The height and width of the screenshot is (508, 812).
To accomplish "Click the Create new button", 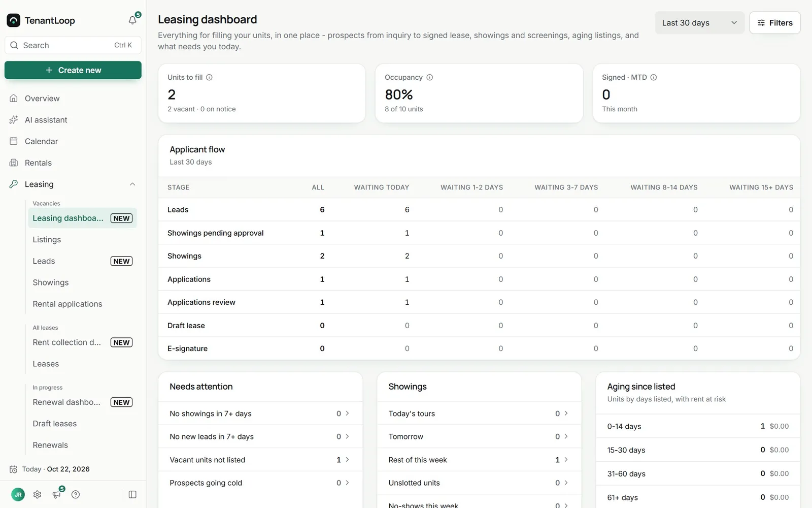I will pyautogui.click(x=73, y=70).
